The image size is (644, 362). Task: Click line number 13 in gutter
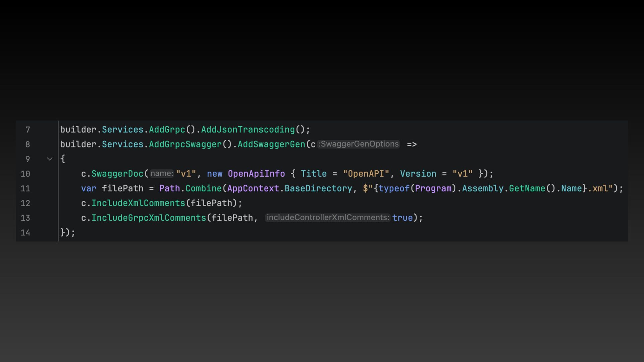pyautogui.click(x=25, y=218)
